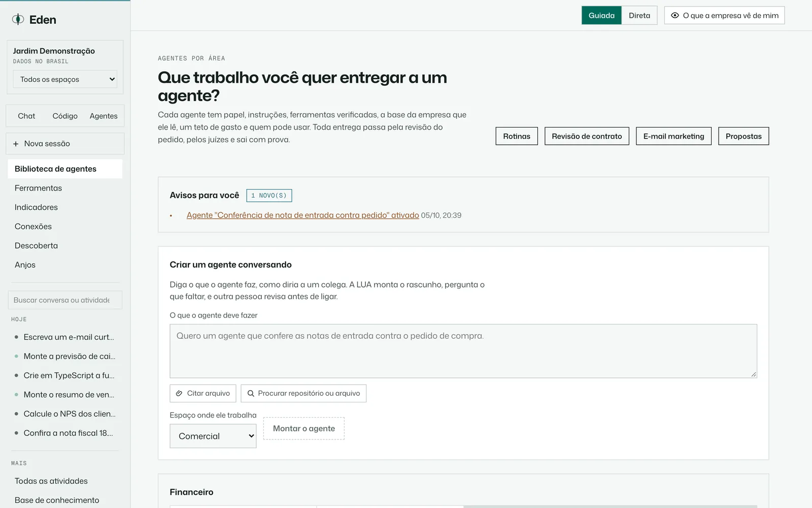Image resolution: width=812 pixels, height=508 pixels.
Task: Switch to Direta mode
Action: (x=639, y=15)
